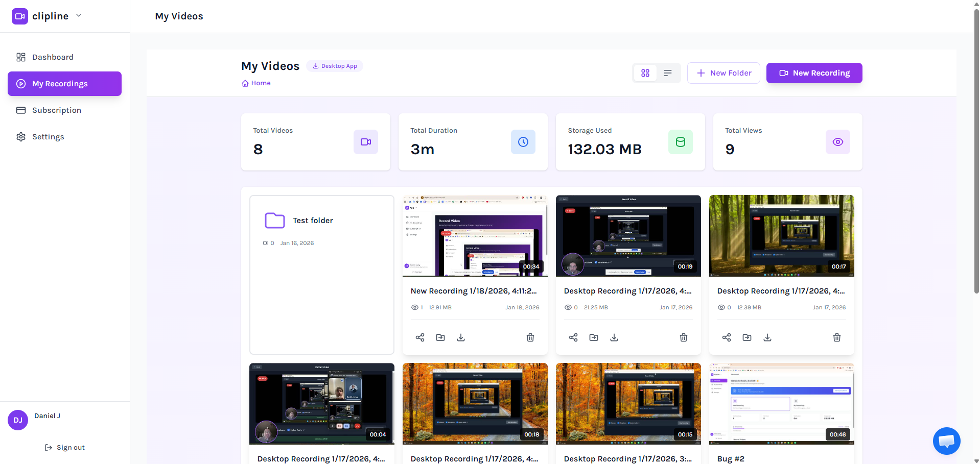980x464 pixels.
Task: Click the Total Duration clock icon
Action: pos(523,142)
